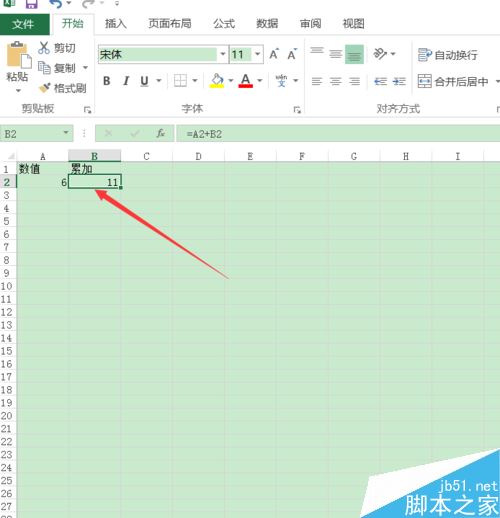Screen dimensions: 500x518
Task: Expand fill color dropdown arrow
Action: tap(231, 81)
